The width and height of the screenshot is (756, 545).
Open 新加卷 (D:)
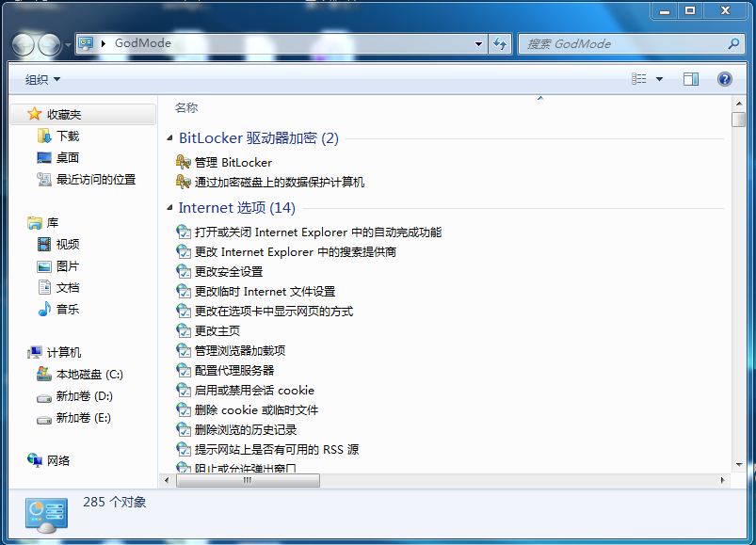pos(85,396)
